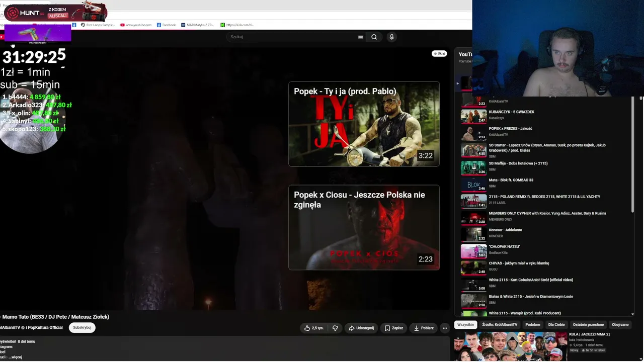Expand the description with ...więcej

pos(15,357)
